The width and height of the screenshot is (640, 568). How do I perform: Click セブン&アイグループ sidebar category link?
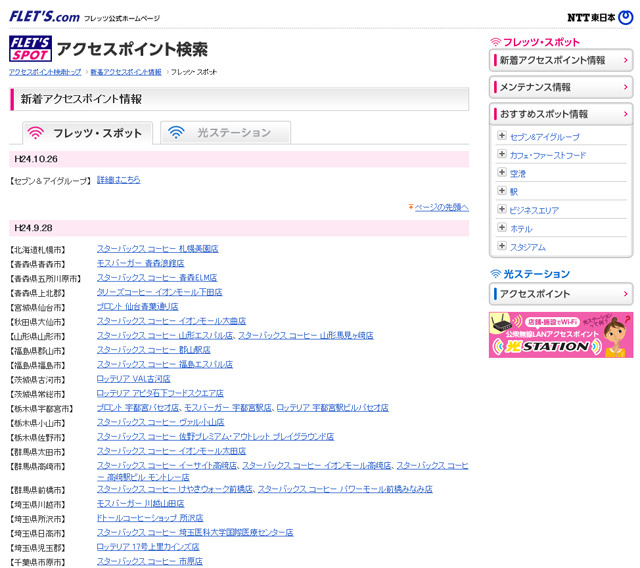click(x=544, y=137)
